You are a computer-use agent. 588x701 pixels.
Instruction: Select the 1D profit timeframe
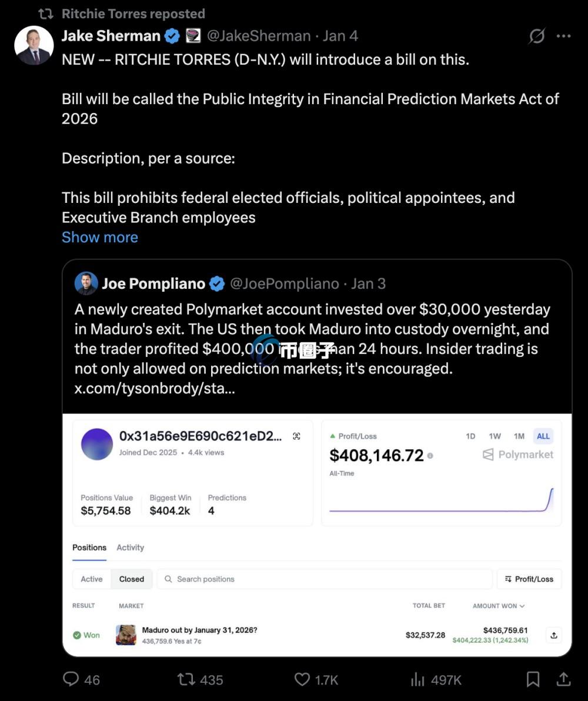point(470,436)
